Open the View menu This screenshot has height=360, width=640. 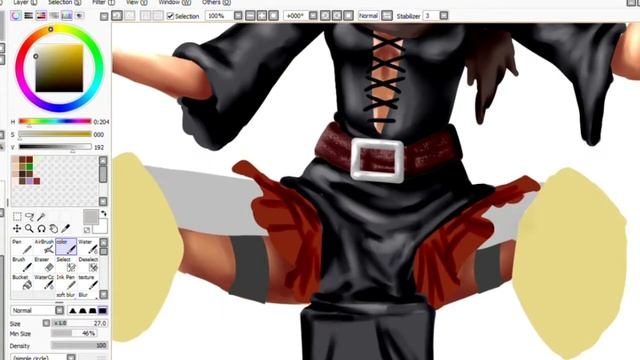pyautogui.click(x=136, y=2)
